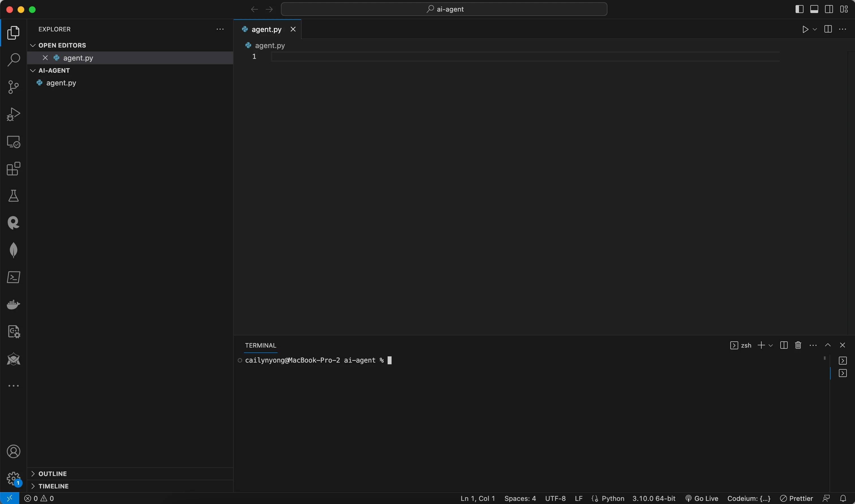Click Go Live in the status bar

click(x=702, y=498)
